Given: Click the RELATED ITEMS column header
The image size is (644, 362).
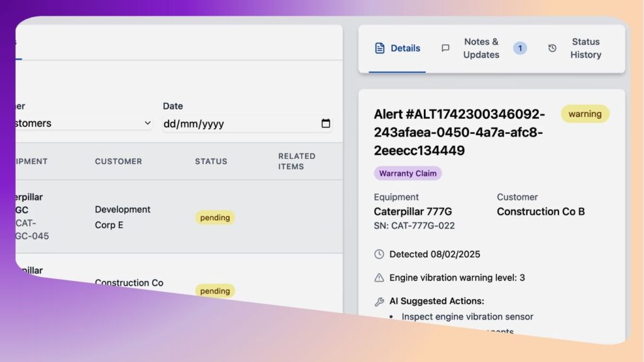Looking at the screenshot, I should pyautogui.click(x=297, y=162).
